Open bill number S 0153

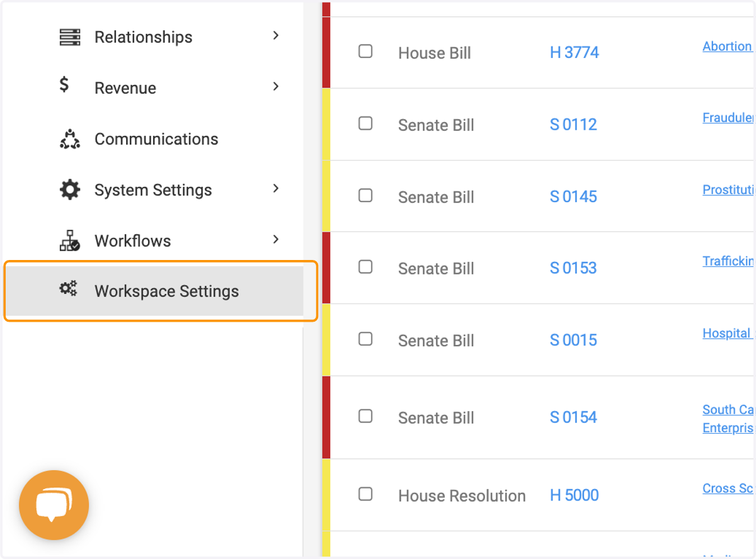click(x=573, y=268)
